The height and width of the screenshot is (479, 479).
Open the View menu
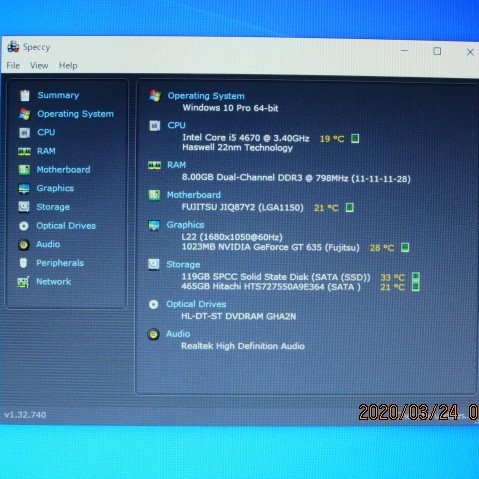(39, 65)
